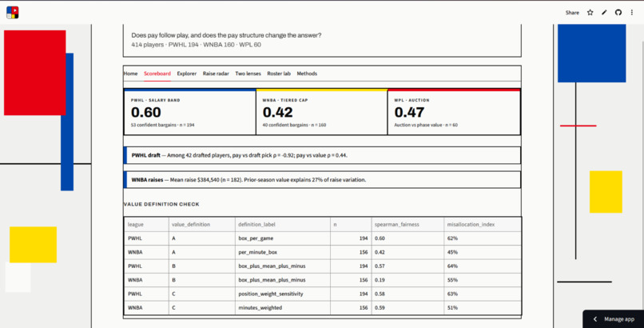Open the edit pencil icon
Screen dimensions: 644x328
click(604, 13)
